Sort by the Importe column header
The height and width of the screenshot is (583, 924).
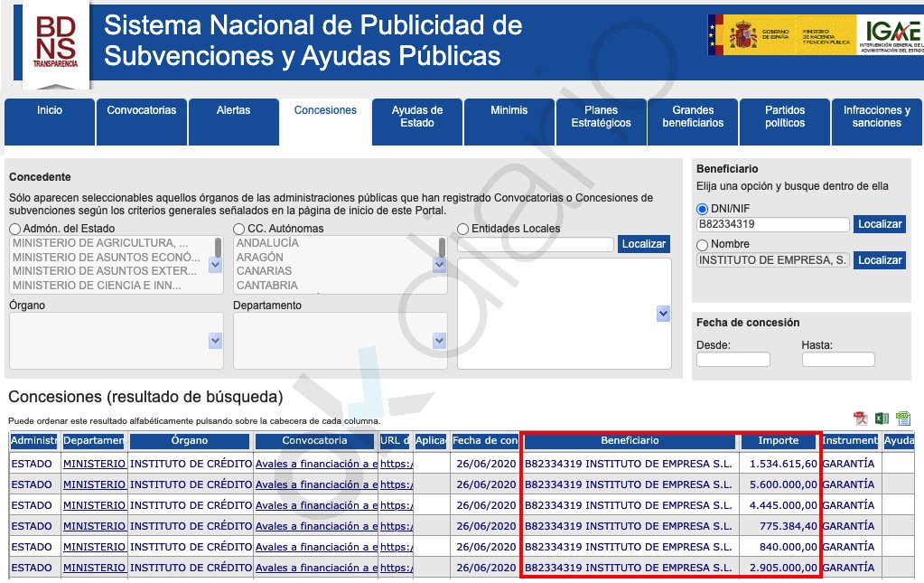[779, 441]
